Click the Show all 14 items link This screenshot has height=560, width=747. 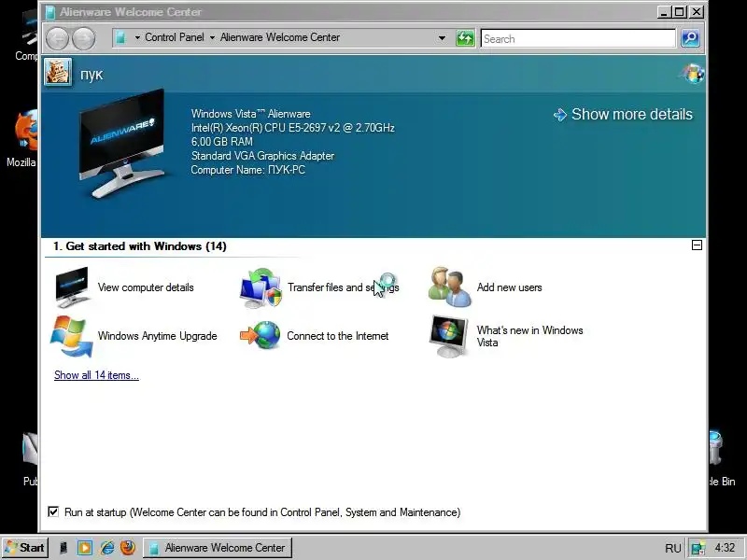pyautogui.click(x=97, y=375)
